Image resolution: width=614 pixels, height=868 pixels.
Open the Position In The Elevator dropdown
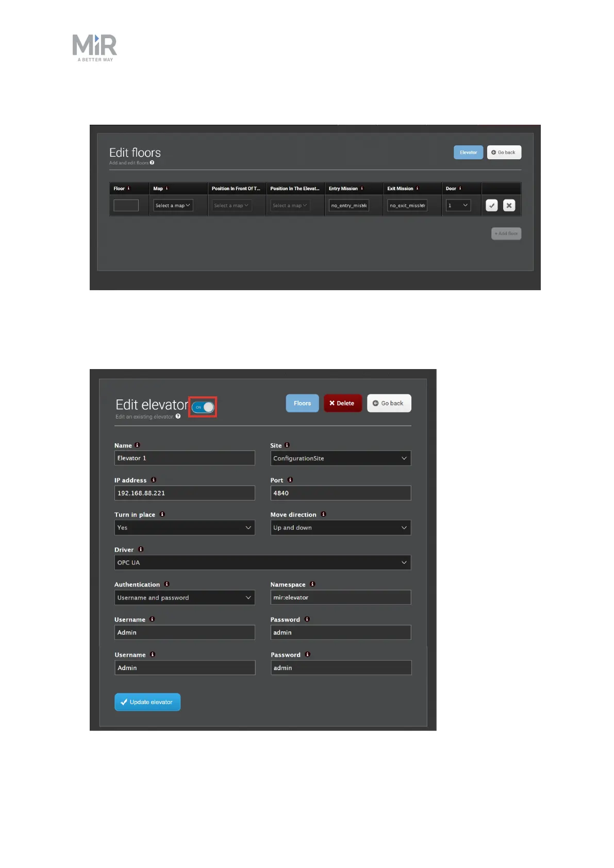pos(290,206)
